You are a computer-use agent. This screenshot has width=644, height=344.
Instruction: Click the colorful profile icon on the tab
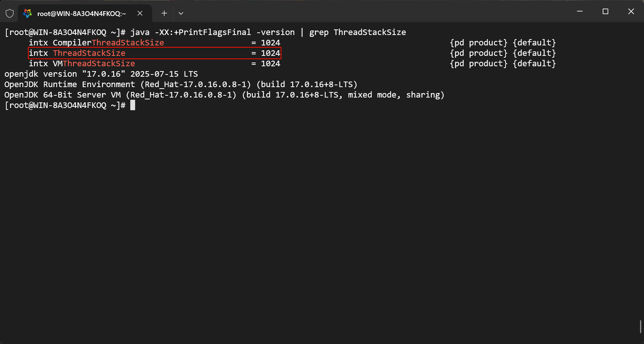click(x=28, y=13)
